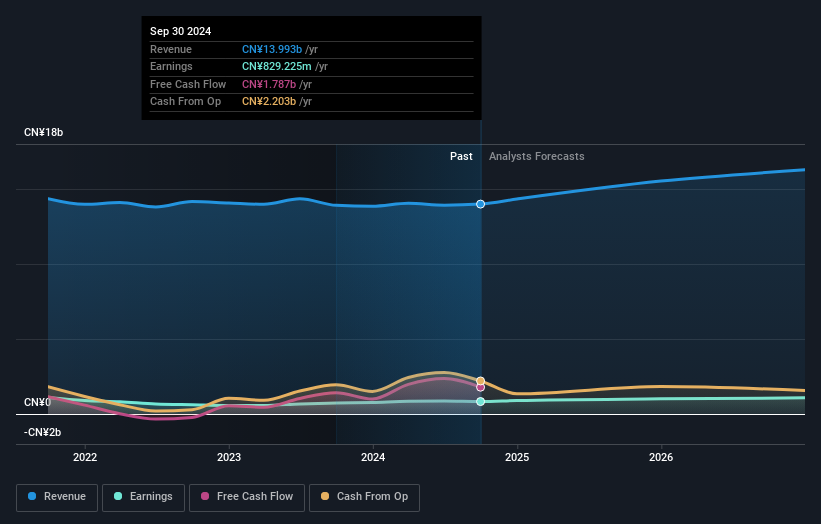Click the Analysts Forecasts label
The height and width of the screenshot is (524, 821).
[537, 157]
